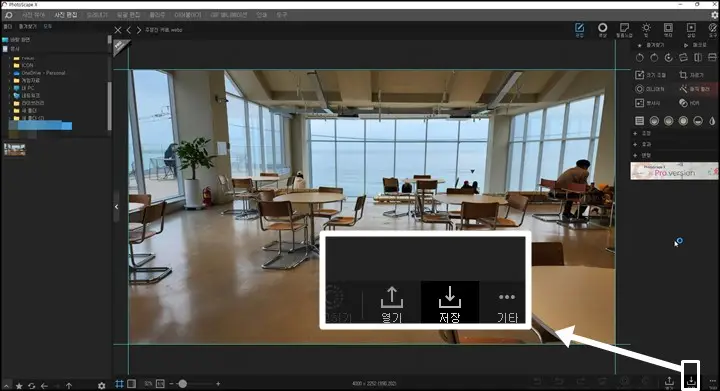Open the 삽입 insert panel icon

[691, 30]
